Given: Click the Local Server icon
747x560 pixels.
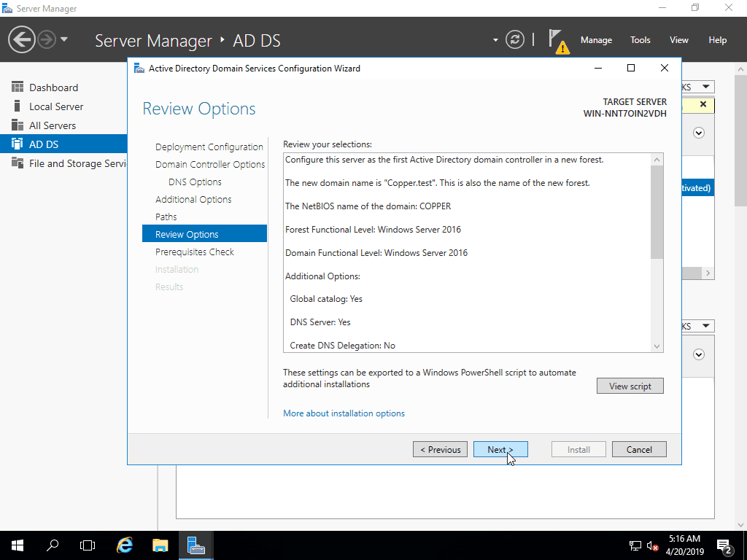Looking at the screenshot, I should tap(18, 106).
